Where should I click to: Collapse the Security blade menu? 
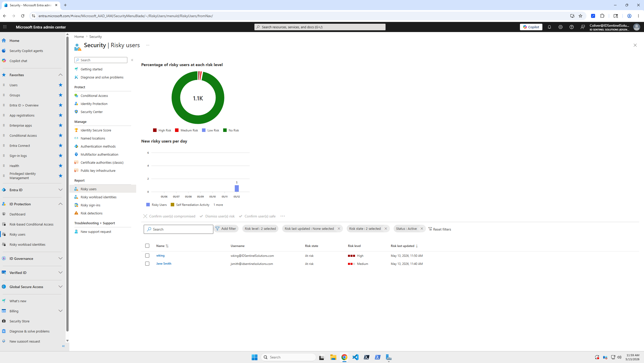pyautogui.click(x=132, y=60)
